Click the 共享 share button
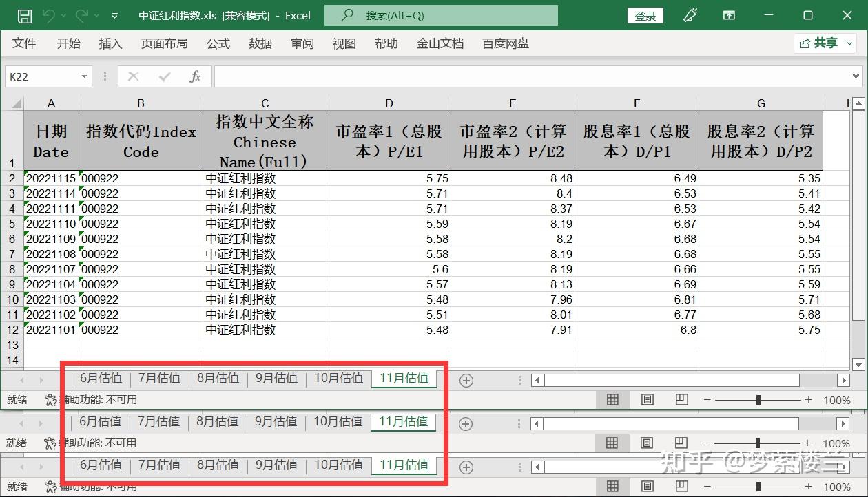 (x=825, y=43)
